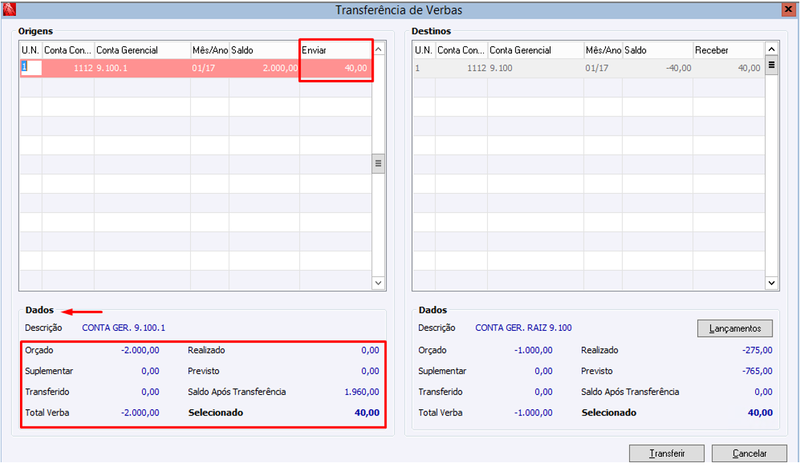Click Mês/Ano column header in Origens
Screen dimensions: 800x465
pos(210,50)
